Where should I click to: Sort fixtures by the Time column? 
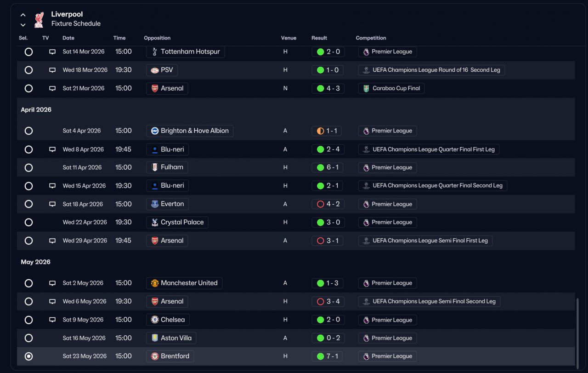(119, 38)
